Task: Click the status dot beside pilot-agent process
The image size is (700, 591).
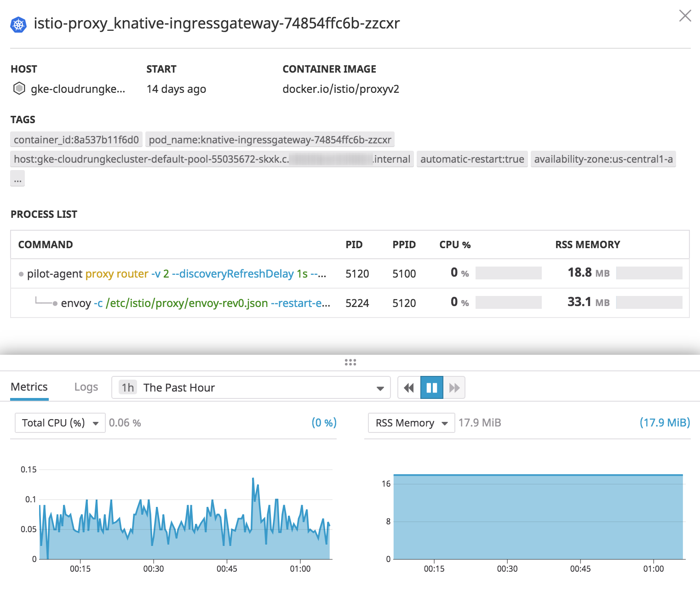Action: [x=21, y=273]
